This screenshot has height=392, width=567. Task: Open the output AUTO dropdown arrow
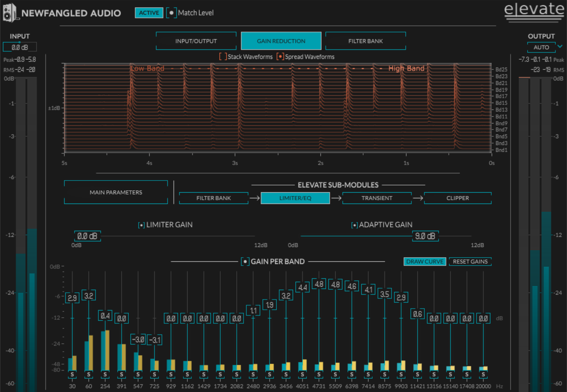click(560, 47)
